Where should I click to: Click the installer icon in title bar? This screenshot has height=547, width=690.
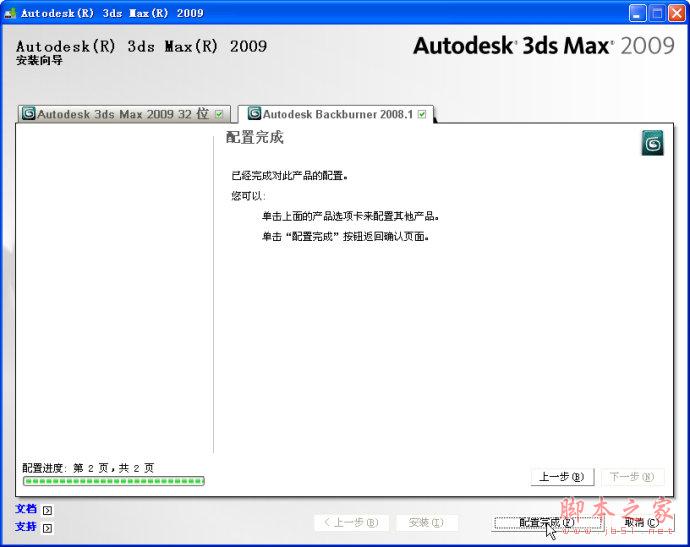[x=10, y=13]
